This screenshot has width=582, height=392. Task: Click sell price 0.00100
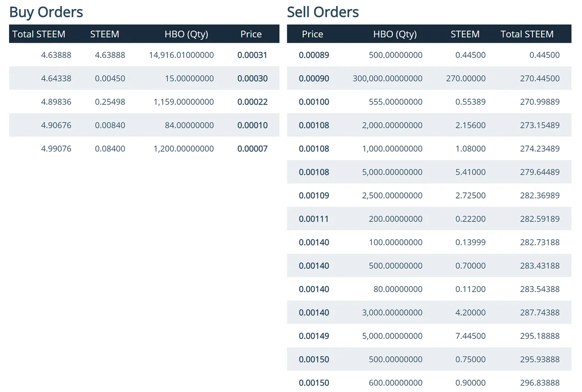pyautogui.click(x=314, y=102)
